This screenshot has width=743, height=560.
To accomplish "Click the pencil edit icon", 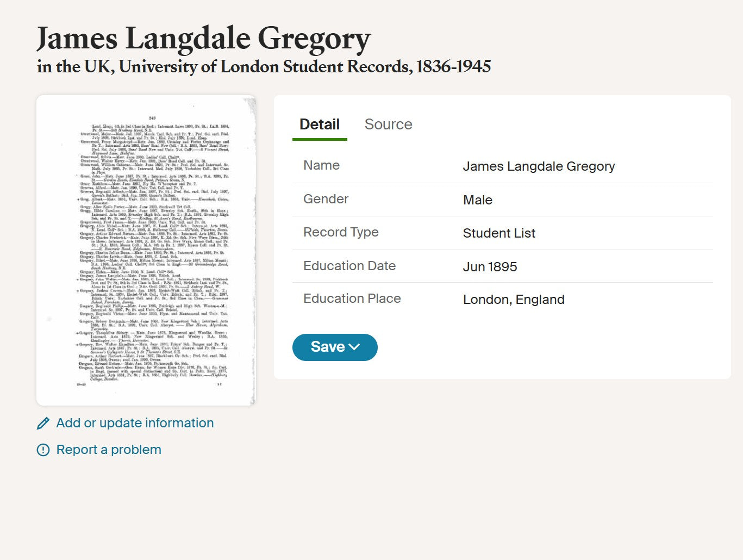I will [43, 424].
